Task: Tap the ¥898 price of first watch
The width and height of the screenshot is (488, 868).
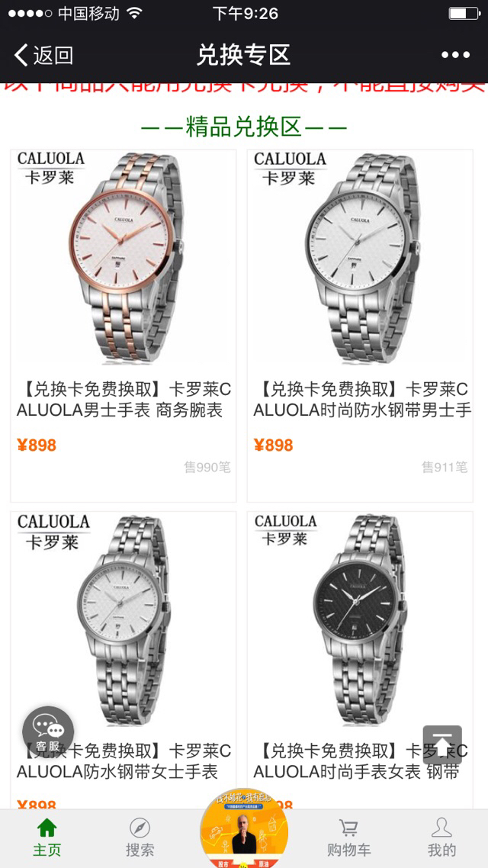Action: coord(37,445)
